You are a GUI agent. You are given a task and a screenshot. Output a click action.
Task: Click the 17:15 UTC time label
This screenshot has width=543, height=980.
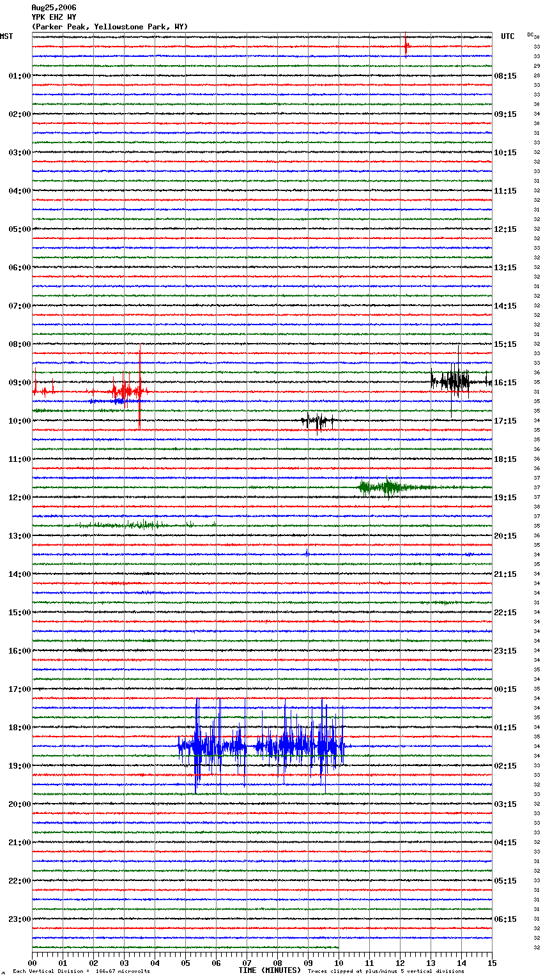(x=505, y=421)
